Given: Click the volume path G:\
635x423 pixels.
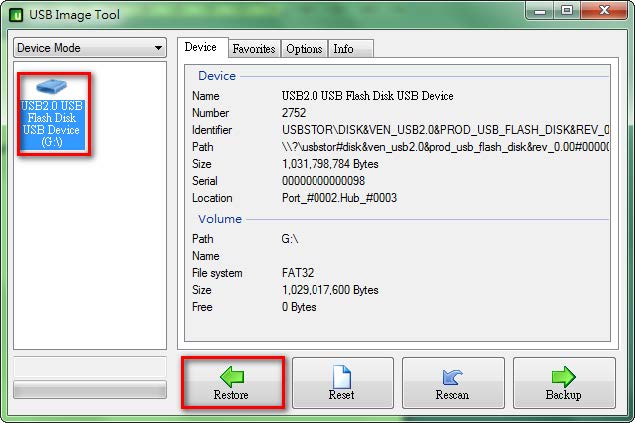Looking at the screenshot, I should (x=290, y=239).
